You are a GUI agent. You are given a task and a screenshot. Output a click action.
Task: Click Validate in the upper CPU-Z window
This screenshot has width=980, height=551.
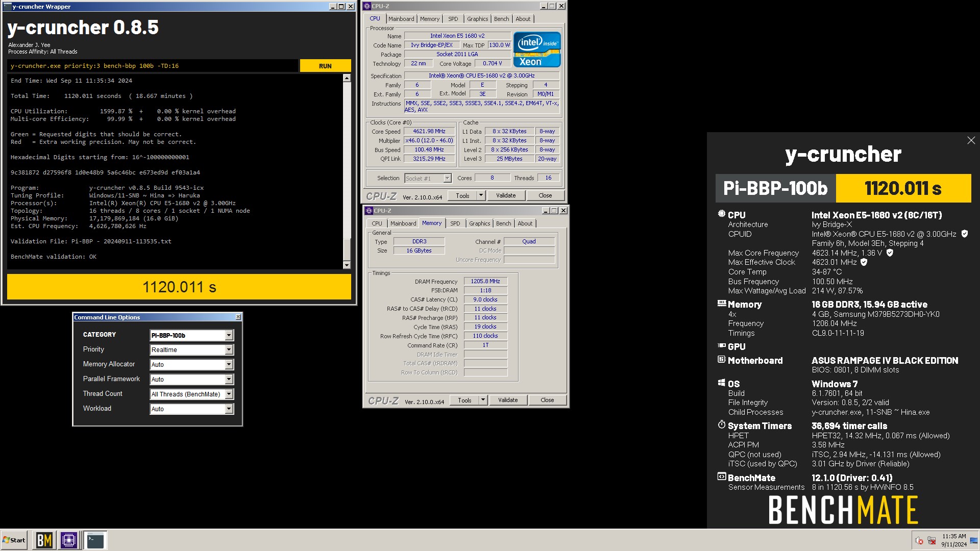506,195
